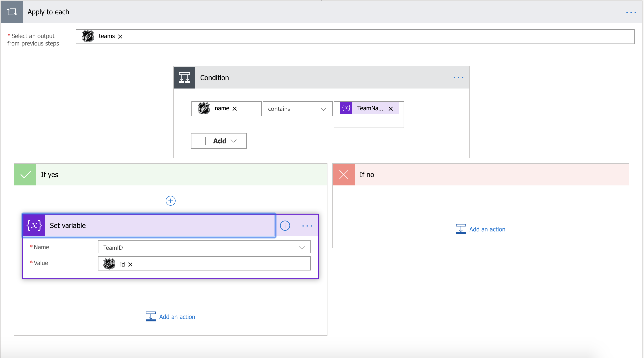This screenshot has width=644, height=358.
Task: Remove the teams token
Action: pyautogui.click(x=120, y=37)
